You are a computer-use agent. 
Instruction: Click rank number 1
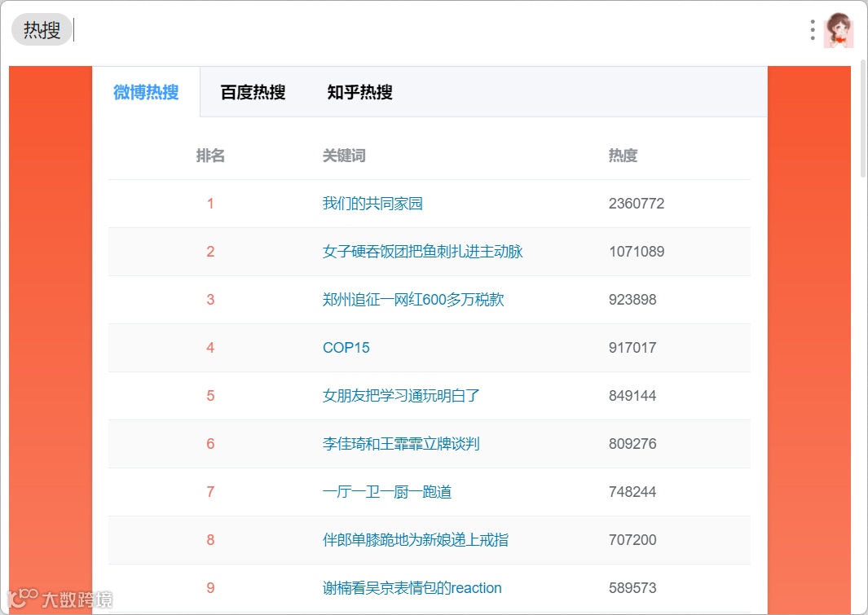click(210, 204)
